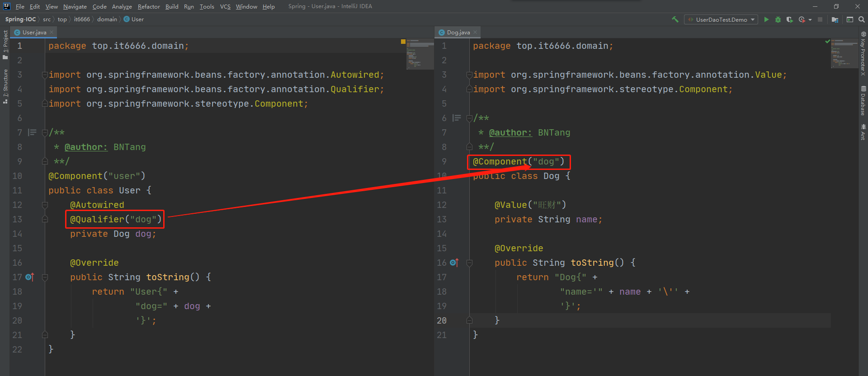Collapse toString method fold in Dog.java line 16
Image resolution: width=868 pixels, height=376 pixels.
pyautogui.click(x=469, y=263)
